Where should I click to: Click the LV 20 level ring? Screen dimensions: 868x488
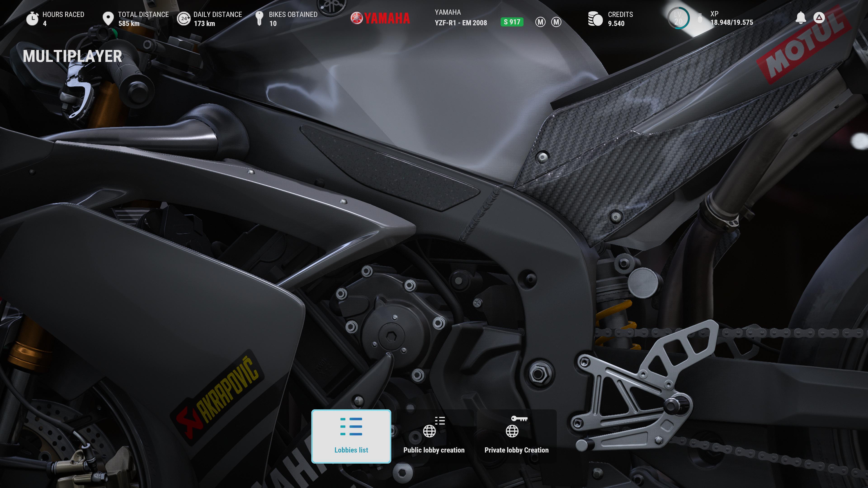(x=678, y=18)
